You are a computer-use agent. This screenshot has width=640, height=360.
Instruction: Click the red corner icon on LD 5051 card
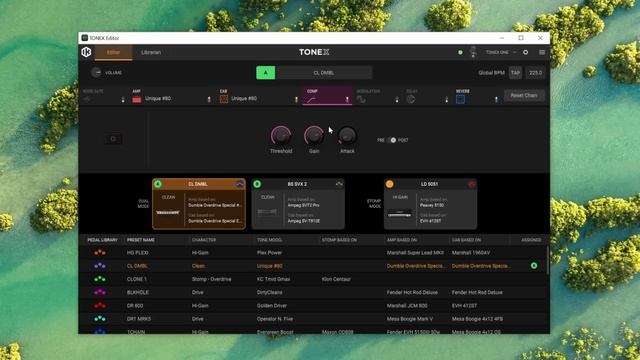pyautogui.click(x=471, y=184)
